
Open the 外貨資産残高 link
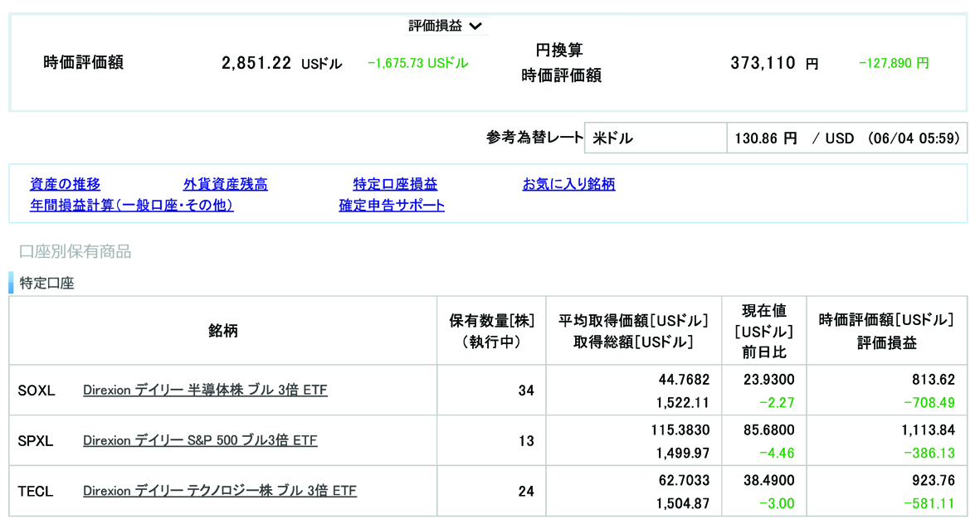226,184
